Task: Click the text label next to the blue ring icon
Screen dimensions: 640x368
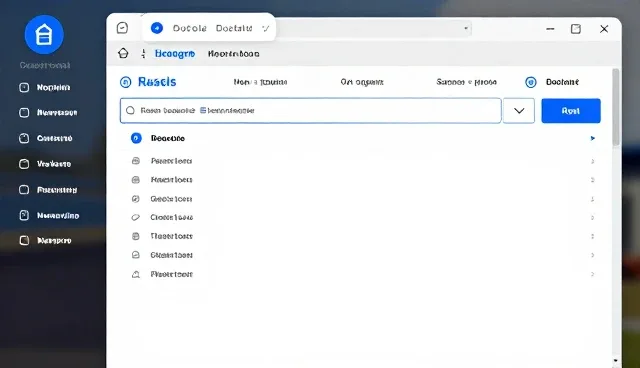Action: [562, 82]
